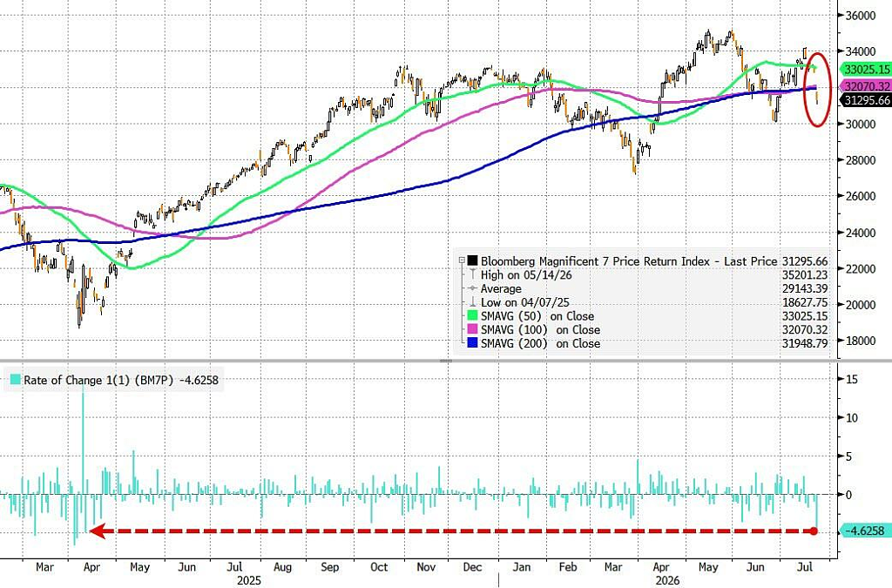Click the magenta SMAVG (100) swatch
Screen dimensions: 892x588
(472, 330)
